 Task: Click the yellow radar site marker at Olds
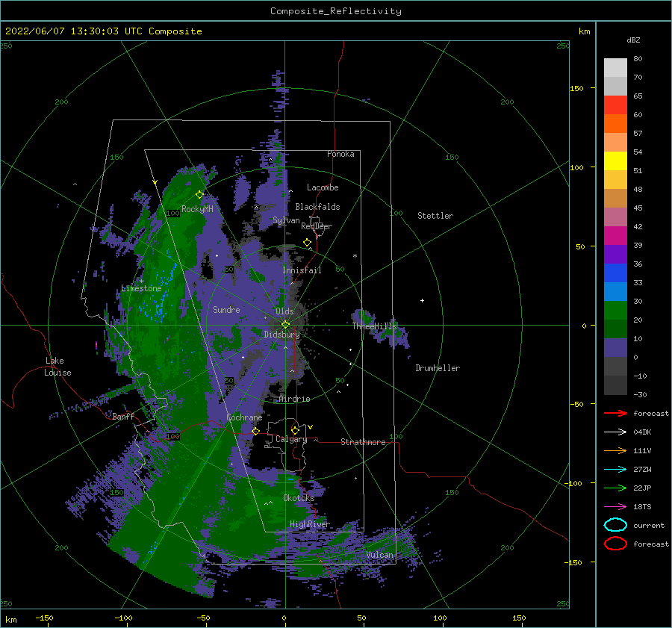(x=285, y=325)
